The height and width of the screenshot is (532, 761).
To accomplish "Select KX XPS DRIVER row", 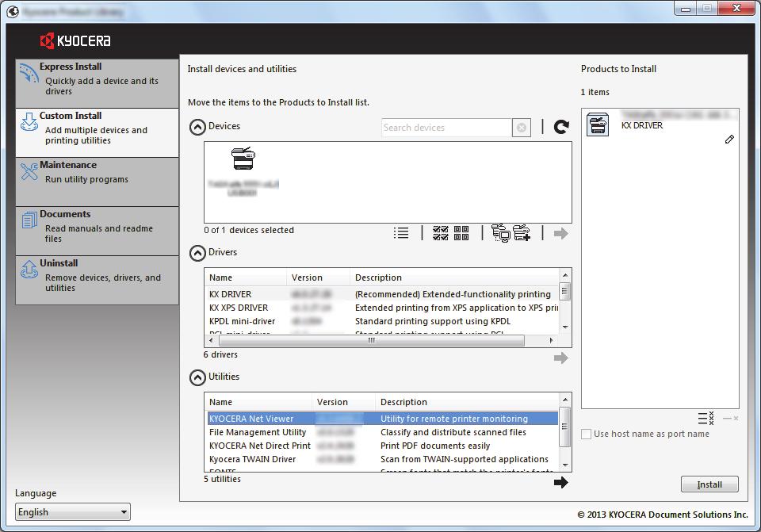I will (x=382, y=308).
